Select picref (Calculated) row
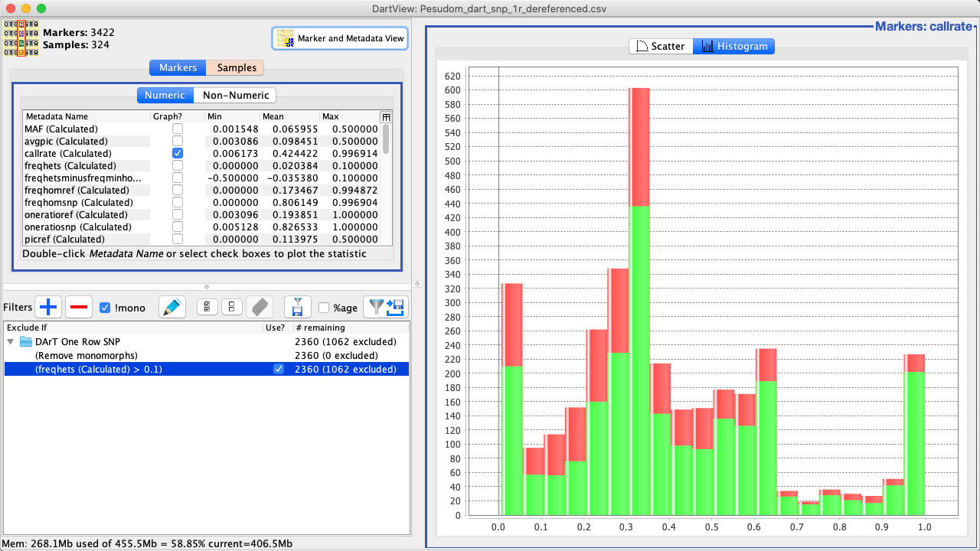This screenshot has width=980, height=551. tap(201, 239)
